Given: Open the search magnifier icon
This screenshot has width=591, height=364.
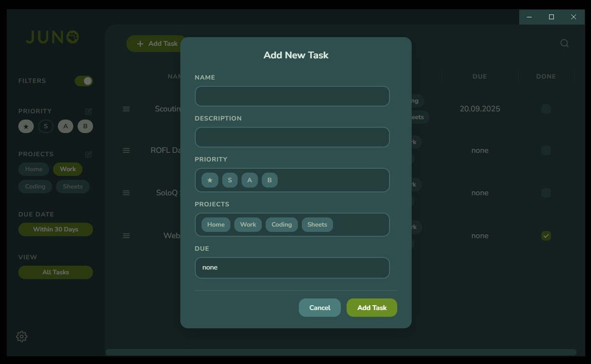Looking at the screenshot, I should tap(564, 43).
